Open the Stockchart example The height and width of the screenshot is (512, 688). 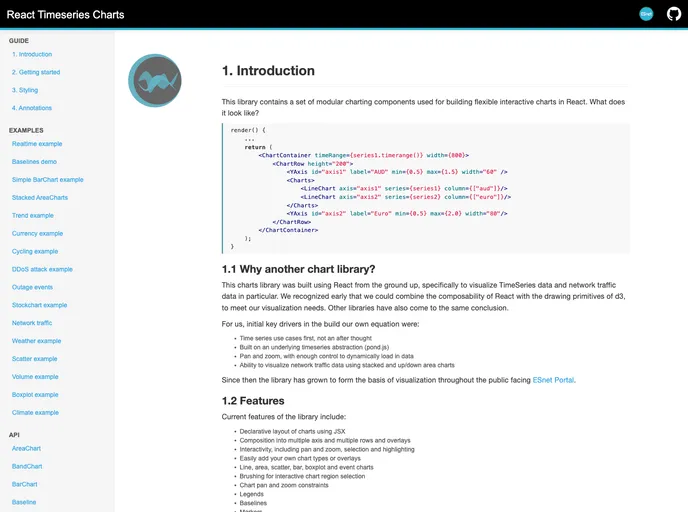coord(39,305)
